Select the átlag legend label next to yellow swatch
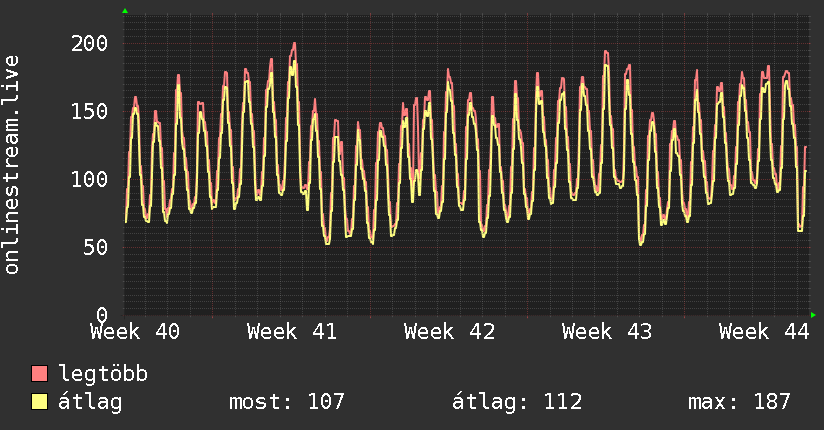The image size is (824, 430). [90, 402]
